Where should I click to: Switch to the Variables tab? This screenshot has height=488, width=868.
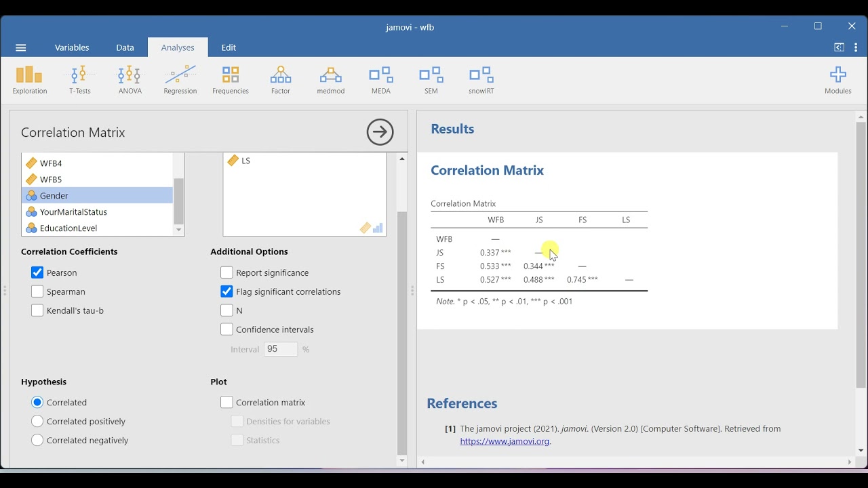72,47
